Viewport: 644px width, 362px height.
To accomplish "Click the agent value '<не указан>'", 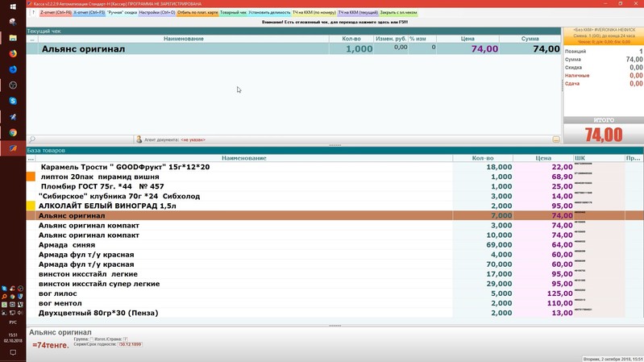I will (x=193, y=140).
